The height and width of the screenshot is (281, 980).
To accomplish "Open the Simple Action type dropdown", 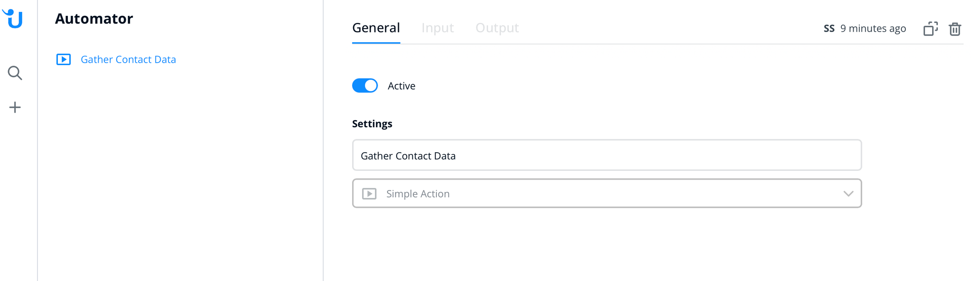I will pos(606,193).
